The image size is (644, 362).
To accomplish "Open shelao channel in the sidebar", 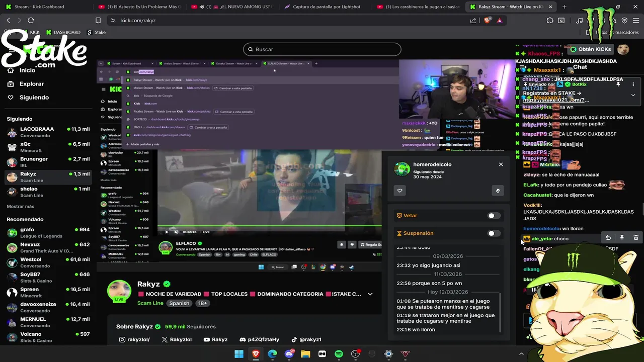I will click(x=48, y=192).
